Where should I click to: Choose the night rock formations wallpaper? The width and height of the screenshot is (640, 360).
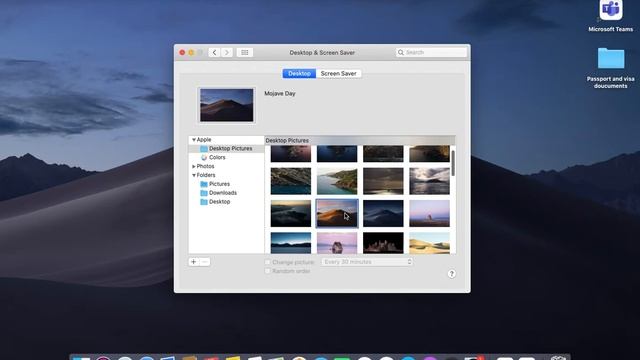click(383, 243)
